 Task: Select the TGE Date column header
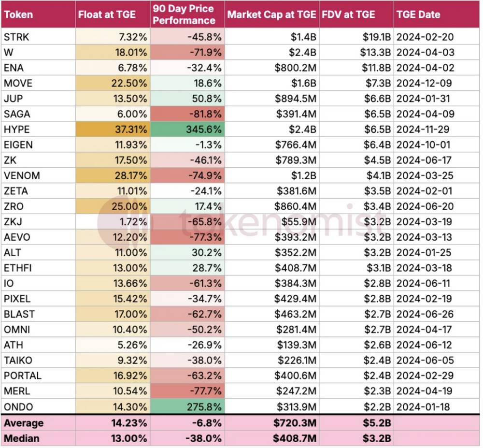(418, 14)
